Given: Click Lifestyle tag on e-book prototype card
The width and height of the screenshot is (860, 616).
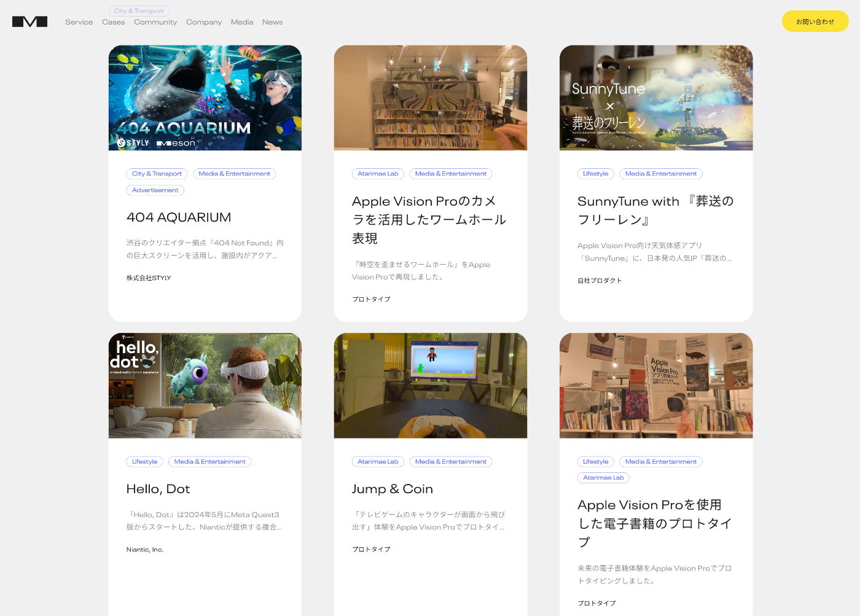Looking at the screenshot, I should (x=595, y=462).
